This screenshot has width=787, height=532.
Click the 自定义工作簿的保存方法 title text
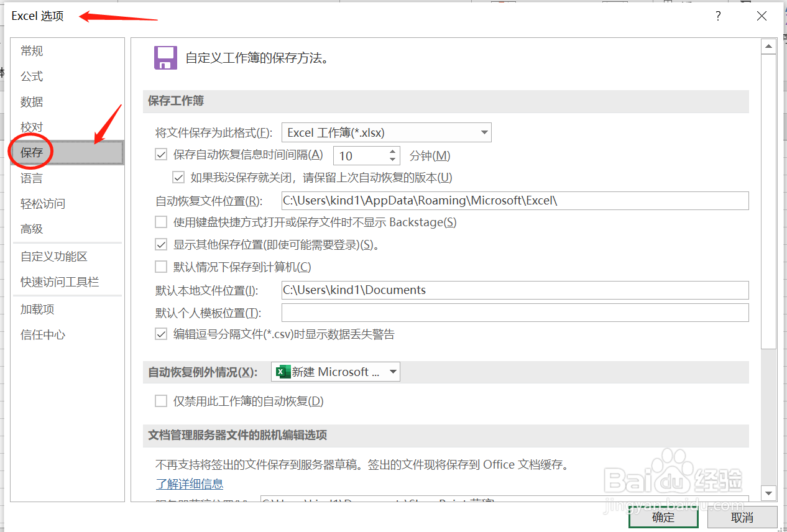point(257,58)
